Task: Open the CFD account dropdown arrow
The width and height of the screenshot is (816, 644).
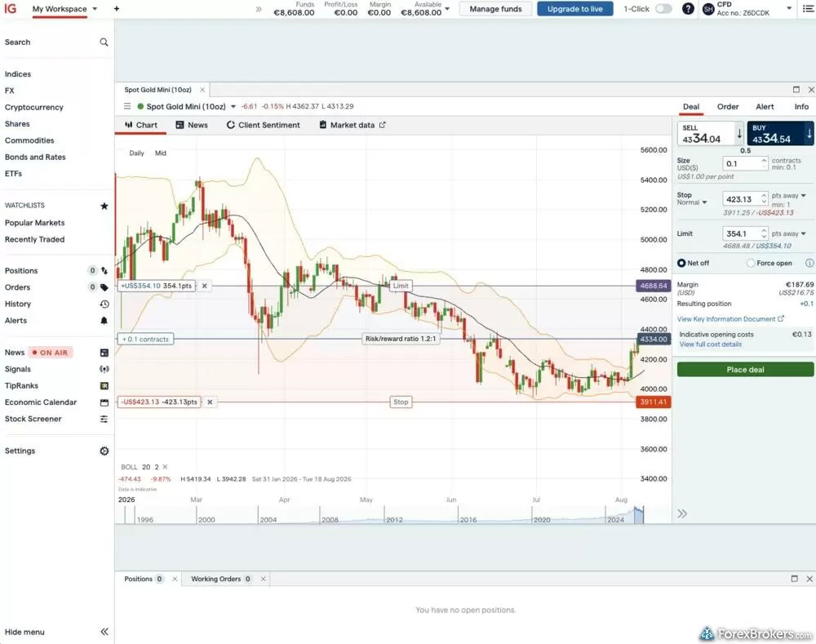Action: point(789,8)
